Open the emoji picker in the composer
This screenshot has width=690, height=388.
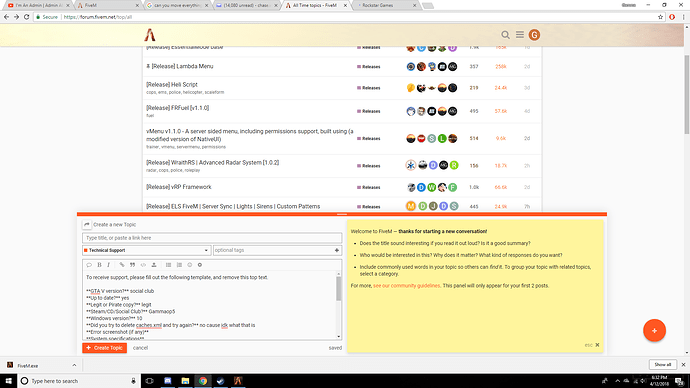tap(190, 265)
